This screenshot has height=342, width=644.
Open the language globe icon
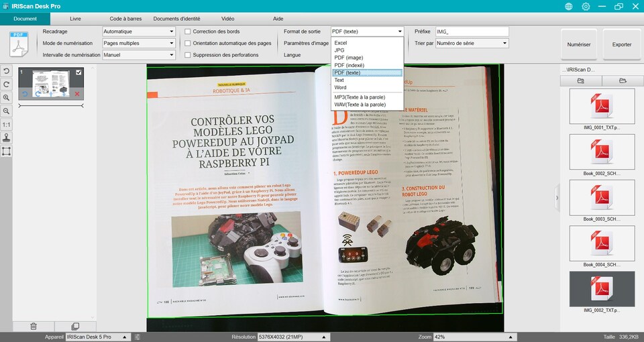pos(568,6)
